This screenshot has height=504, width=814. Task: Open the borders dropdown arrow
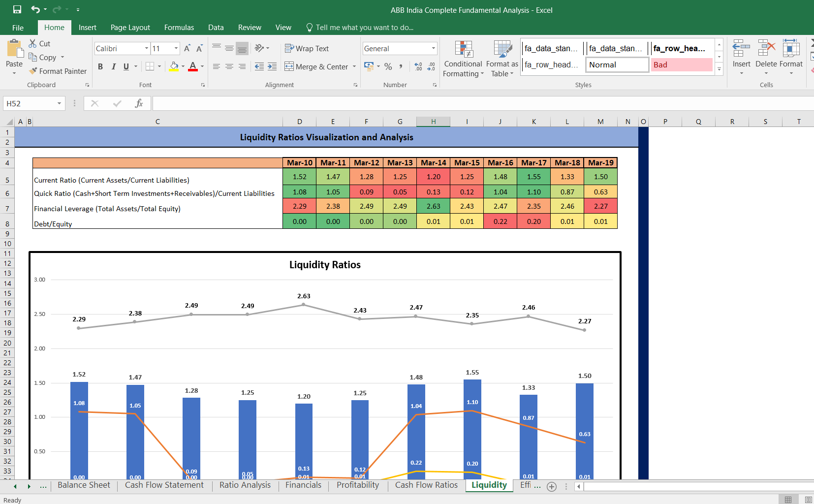(159, 66)
